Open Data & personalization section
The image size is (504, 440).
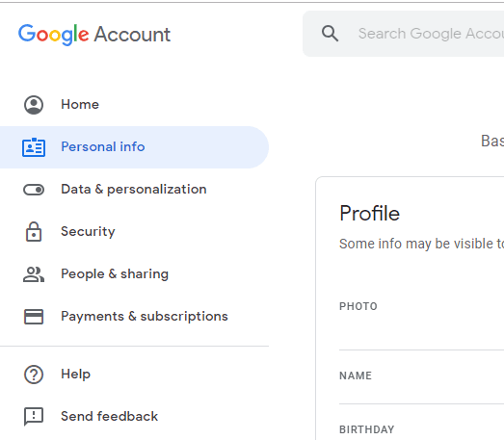tap(134, 190)
